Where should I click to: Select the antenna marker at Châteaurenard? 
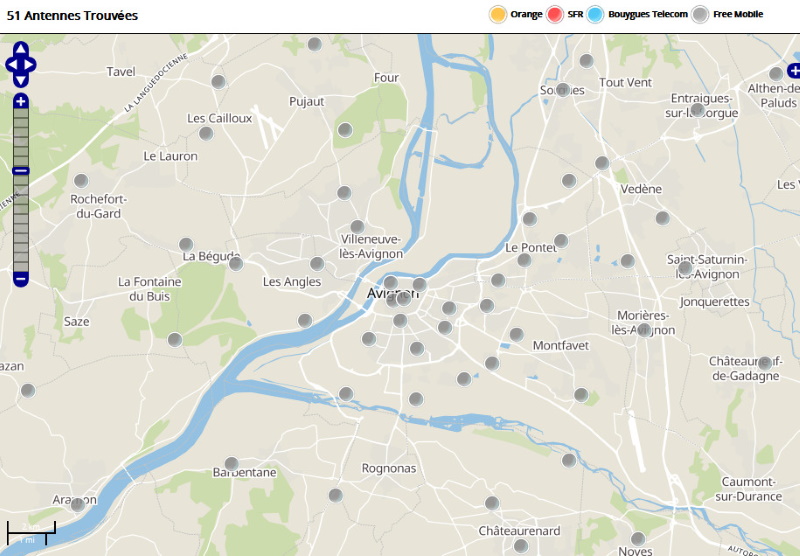(x=491, y=503)
